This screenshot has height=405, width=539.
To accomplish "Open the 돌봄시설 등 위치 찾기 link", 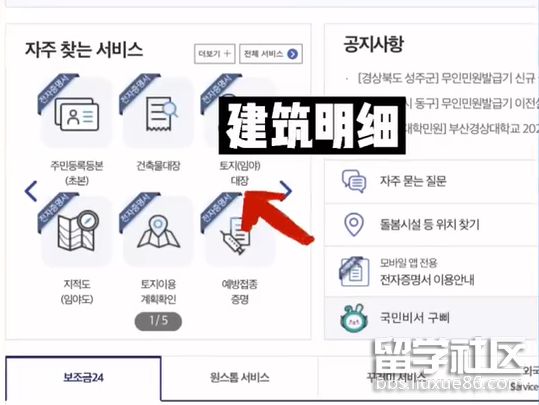I will click(429, 225).
